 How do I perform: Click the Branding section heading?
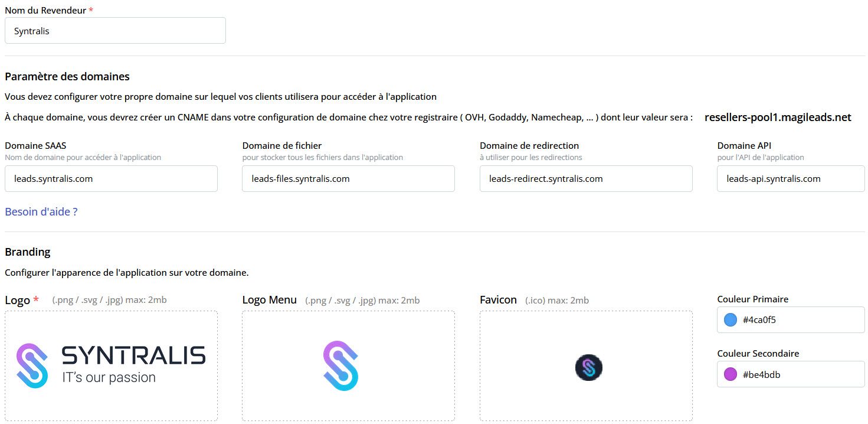28,252
